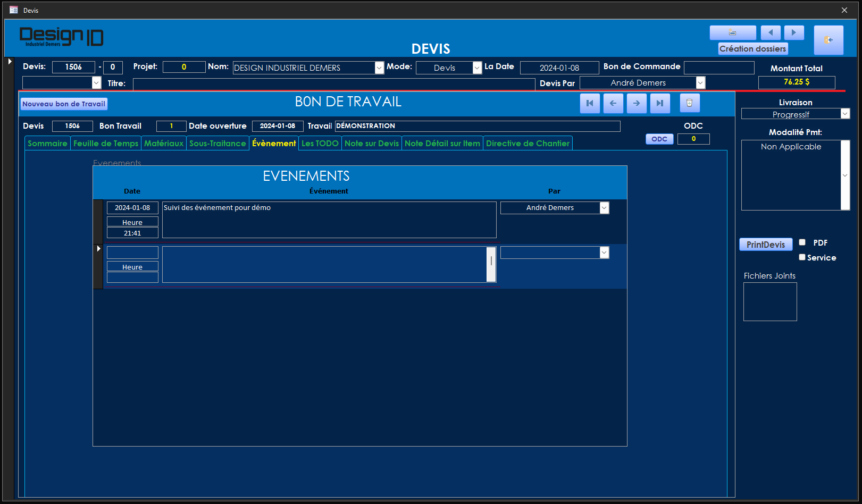This screenshot has height=504, width=862.
Task: Toggle the Service checkbox
Action: (802, 257)
